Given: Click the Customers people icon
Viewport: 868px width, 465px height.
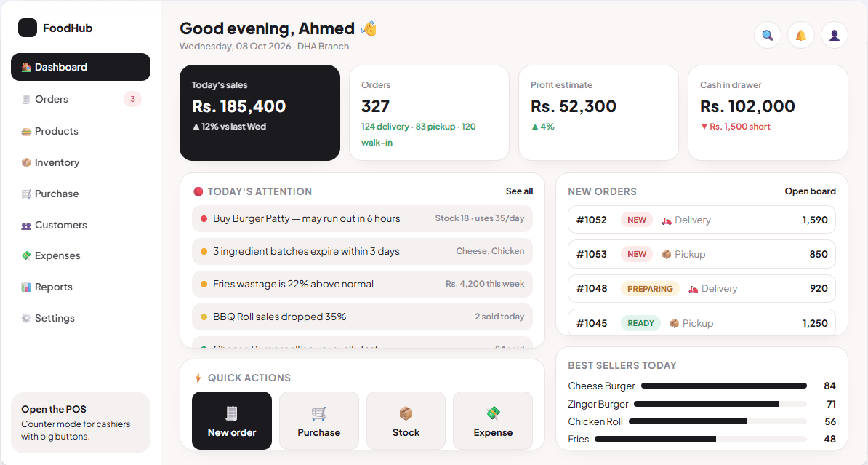Looking at the screenshot, I should pos(26,225).
